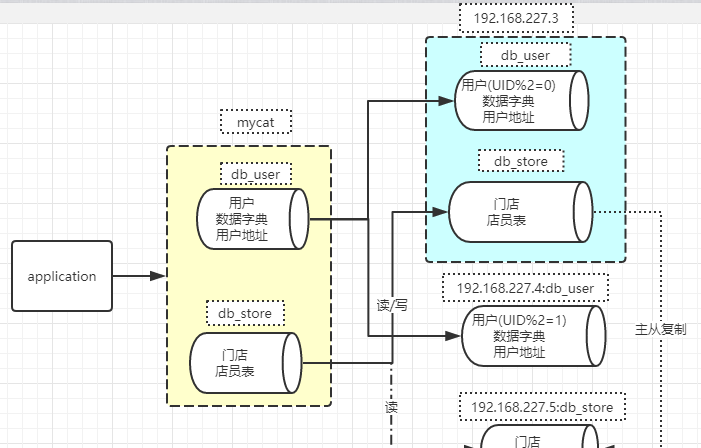
Task: Select the 读/写 connector label
Action: coord(392,305)
